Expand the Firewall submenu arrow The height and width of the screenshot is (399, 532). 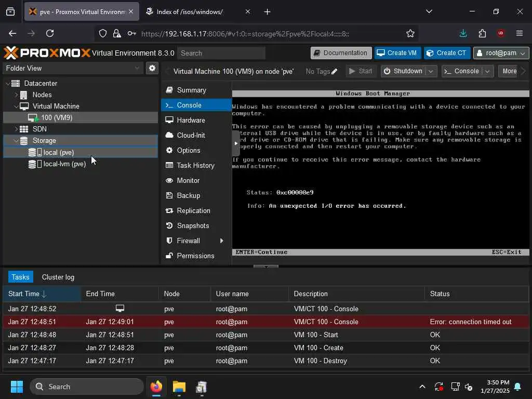pyautogui.click(x=221, y=241)
